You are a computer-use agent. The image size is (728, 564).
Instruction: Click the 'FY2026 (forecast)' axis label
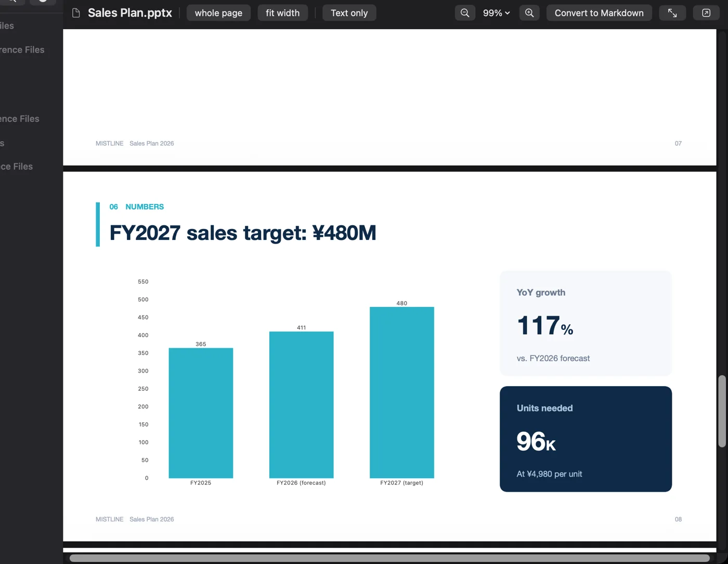[301, 483]
